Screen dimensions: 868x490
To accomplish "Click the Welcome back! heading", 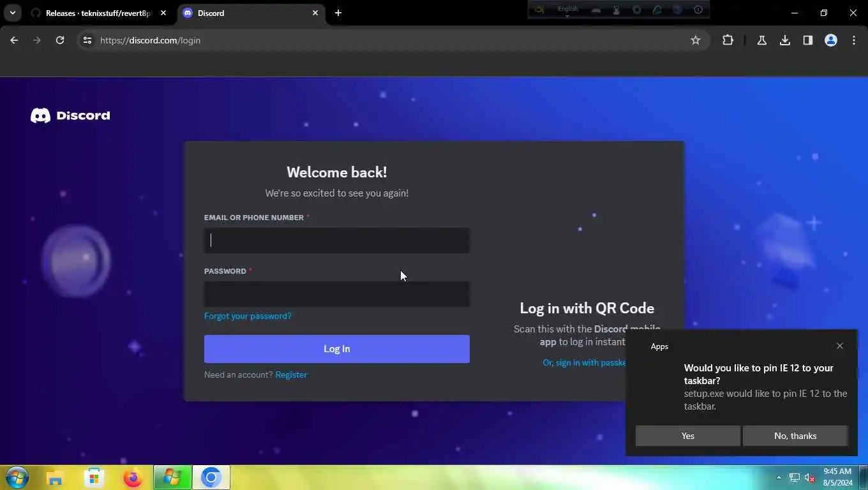I will pos(337,172).
